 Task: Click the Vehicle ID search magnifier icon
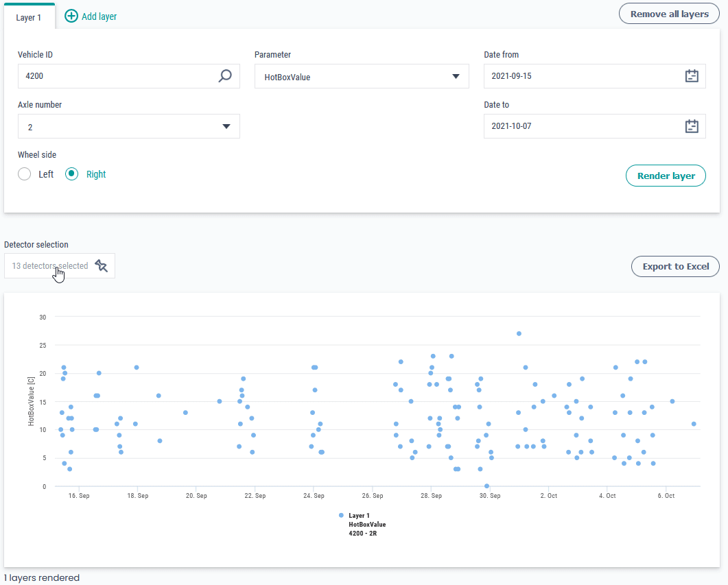pyautogui.click(x=225, y=76)
